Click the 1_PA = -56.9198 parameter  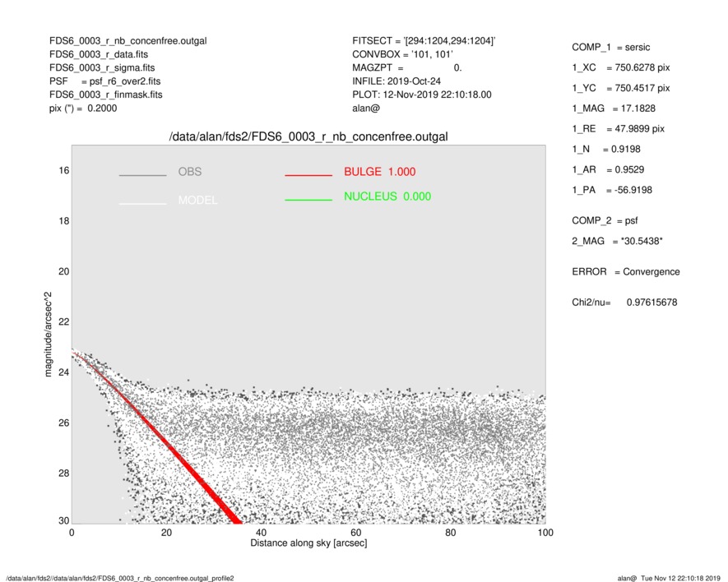click(612, 190)
